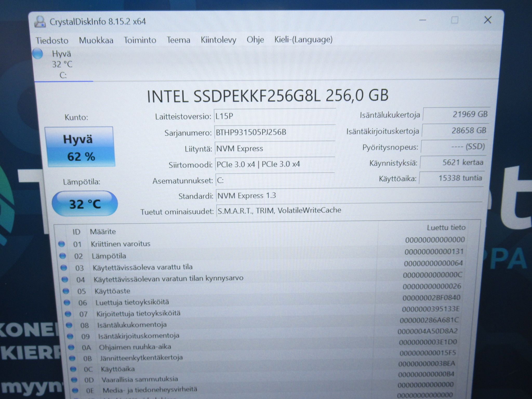The height and width of the screenshot is (399, 532).
Task: Select the row text Isäntäkirjoituskomentoja
Action: coord(139,336)
